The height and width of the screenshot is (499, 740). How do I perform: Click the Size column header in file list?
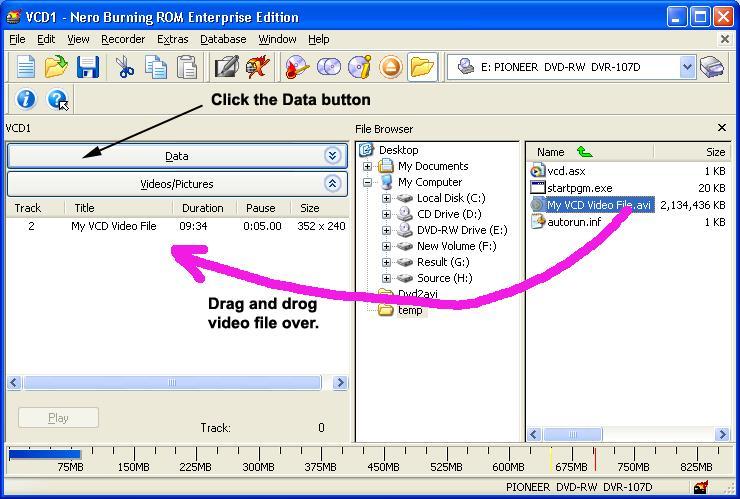point(715,152)
